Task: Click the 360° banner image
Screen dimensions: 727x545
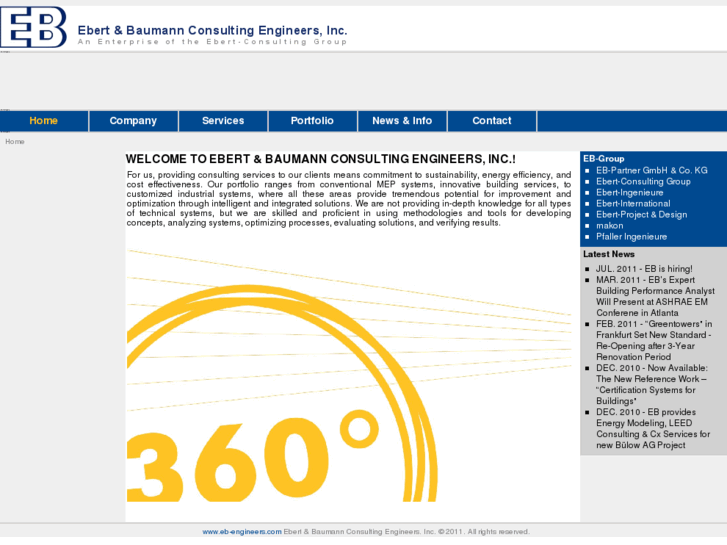Action: [x=349, y=375]
